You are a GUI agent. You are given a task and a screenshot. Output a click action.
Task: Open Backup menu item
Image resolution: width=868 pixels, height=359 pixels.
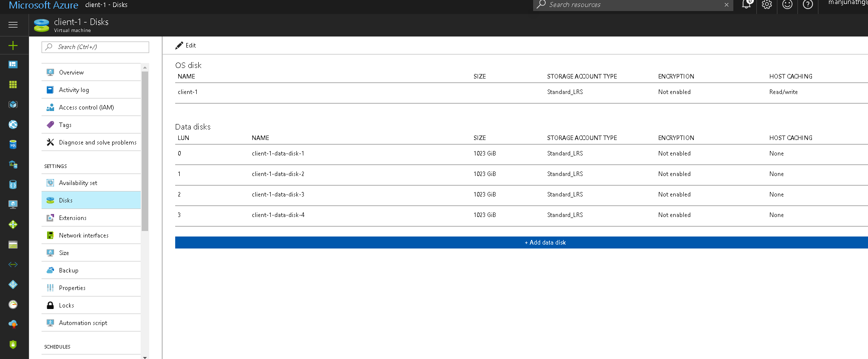tap(91, 270)
